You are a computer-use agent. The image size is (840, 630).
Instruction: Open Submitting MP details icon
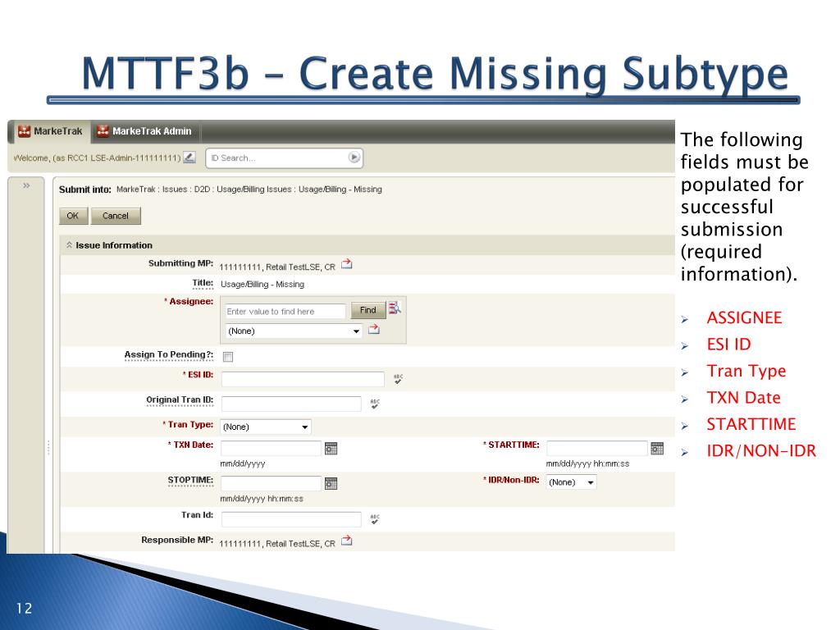[x=347, y=265]
